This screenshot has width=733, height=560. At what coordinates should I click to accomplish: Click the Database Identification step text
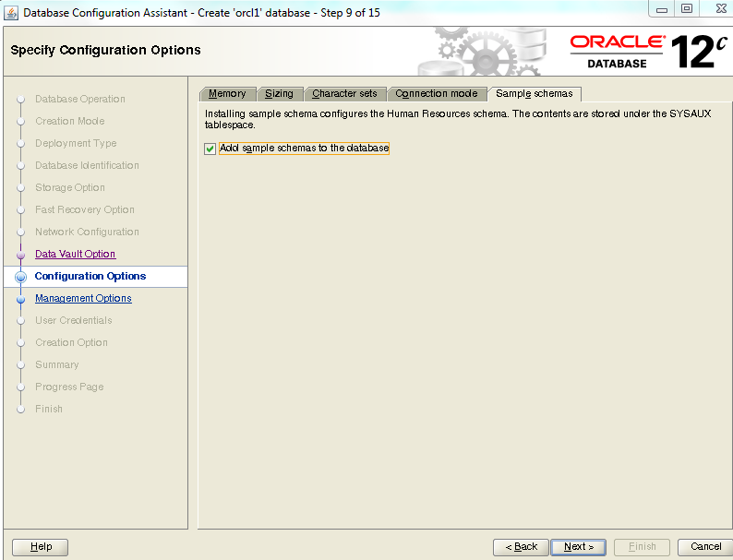pyautogui.click(x=87, y=165)
